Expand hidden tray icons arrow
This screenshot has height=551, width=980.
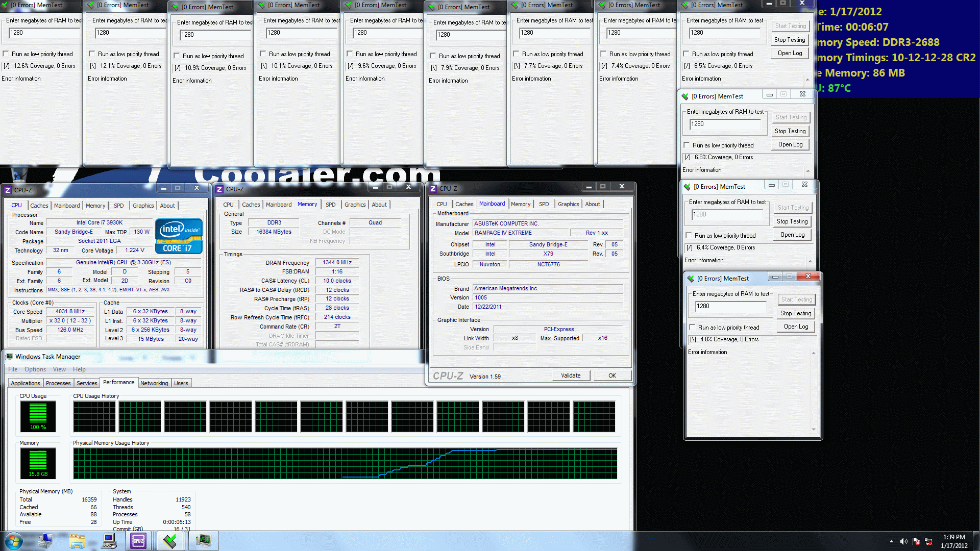tap(891, 541)
